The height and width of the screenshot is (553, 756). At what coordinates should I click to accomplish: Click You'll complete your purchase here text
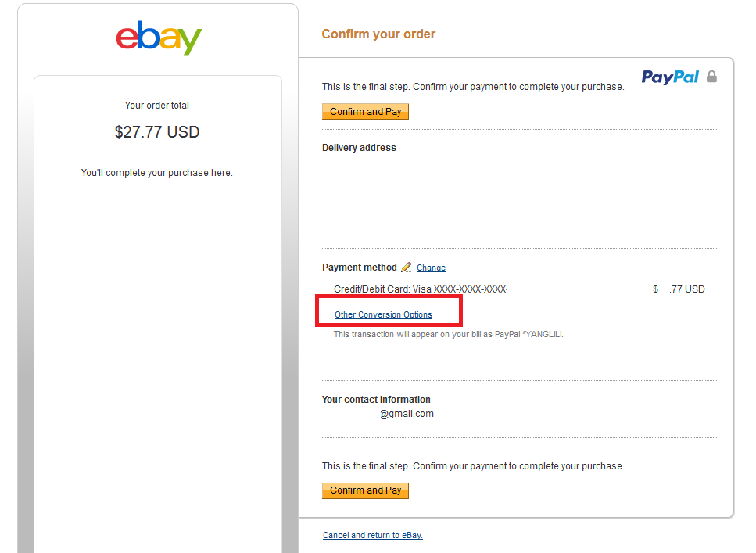157,173
